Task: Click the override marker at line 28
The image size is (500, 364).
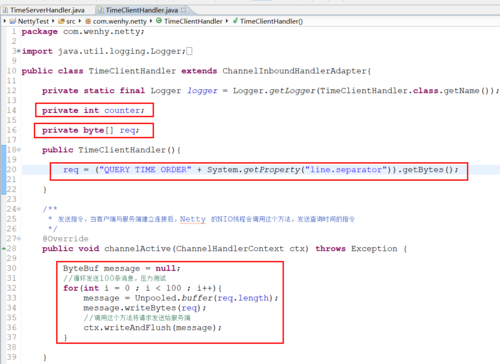Action: 4,248
